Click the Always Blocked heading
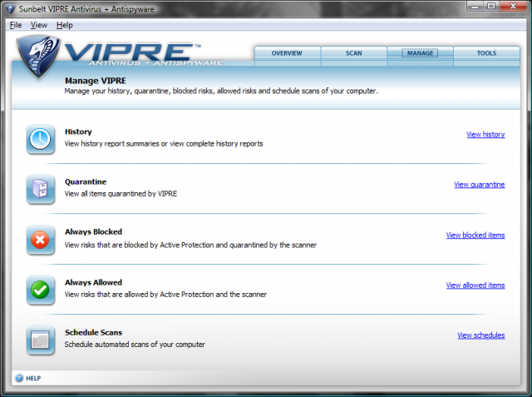Image resolution: width=532 pixels, height=397 pixels. [x=93, y=232]
